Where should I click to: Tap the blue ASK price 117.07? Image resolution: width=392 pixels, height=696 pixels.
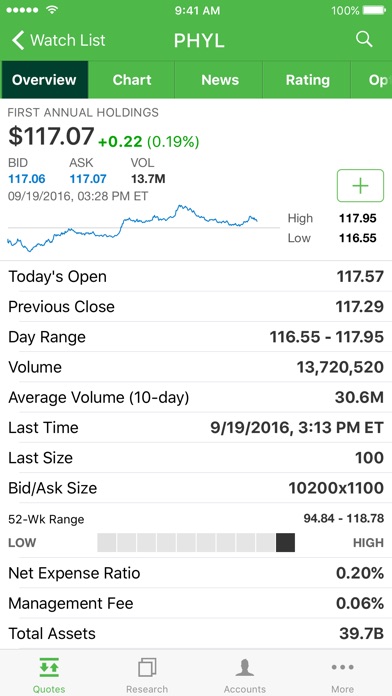[88, 179]
